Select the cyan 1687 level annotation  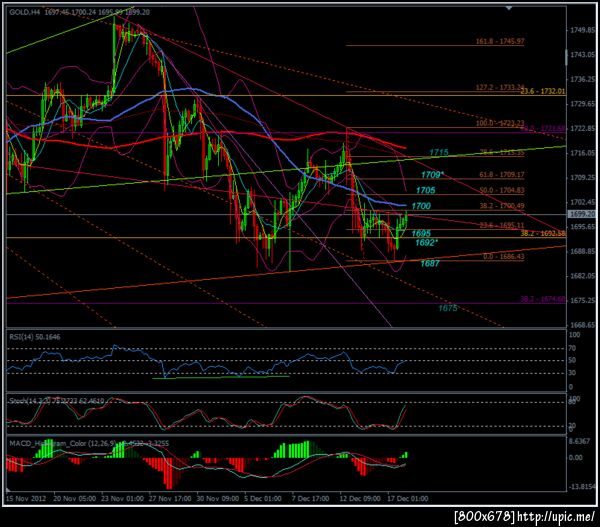(430, 263)
